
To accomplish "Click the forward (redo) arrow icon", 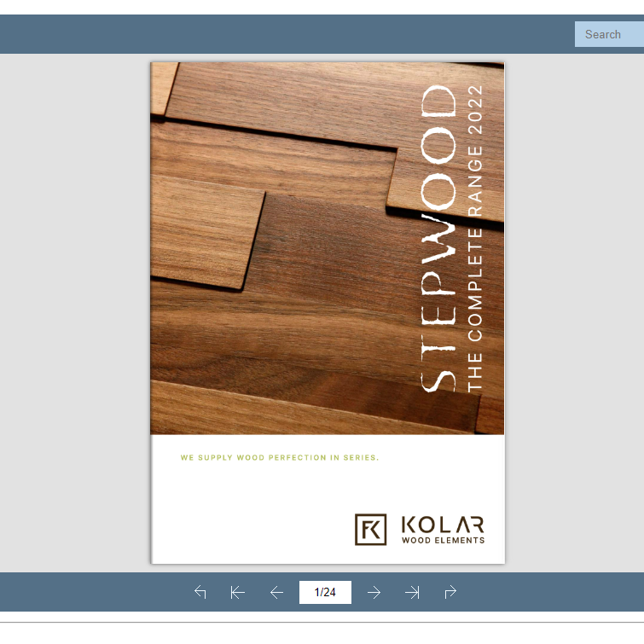I will point(450,592).
